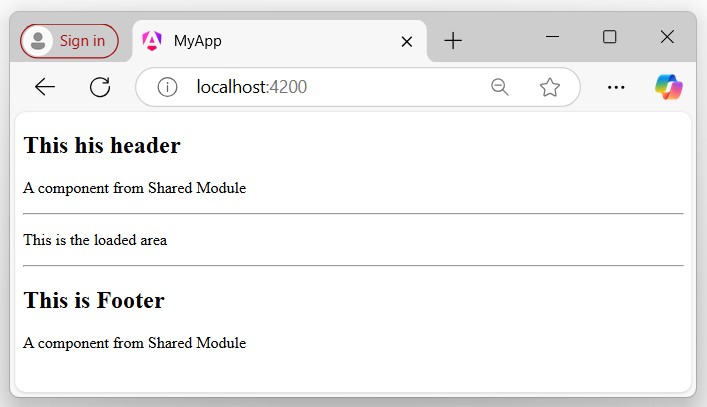Open a new tab with the plus button
Image resolution: width=707 pixels, height=407 pixels.
[x=453, y=40]
